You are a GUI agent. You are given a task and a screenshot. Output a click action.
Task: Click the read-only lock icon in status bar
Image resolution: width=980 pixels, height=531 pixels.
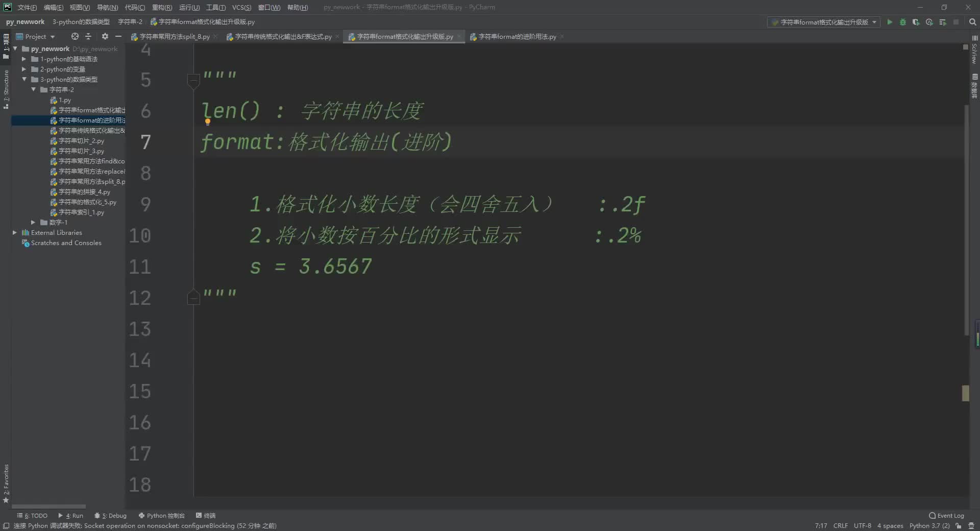959,525
